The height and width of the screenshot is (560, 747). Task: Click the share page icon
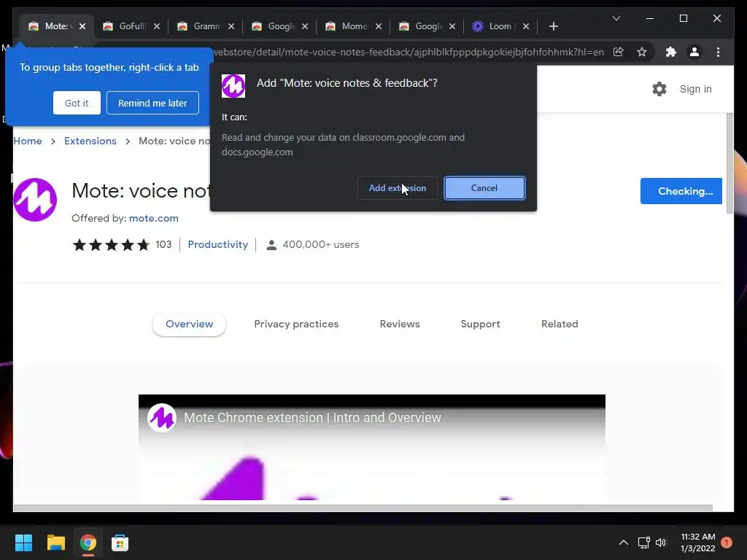coord(619,52)
